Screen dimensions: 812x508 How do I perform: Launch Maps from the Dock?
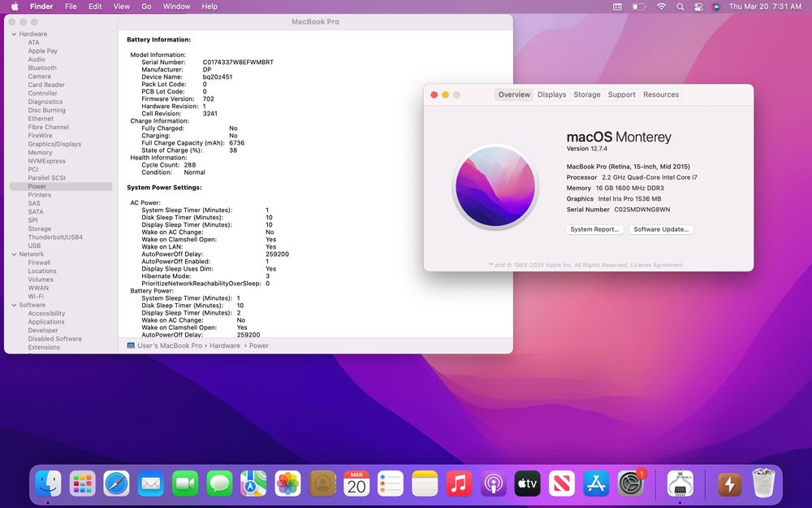(x=253, y=484)
